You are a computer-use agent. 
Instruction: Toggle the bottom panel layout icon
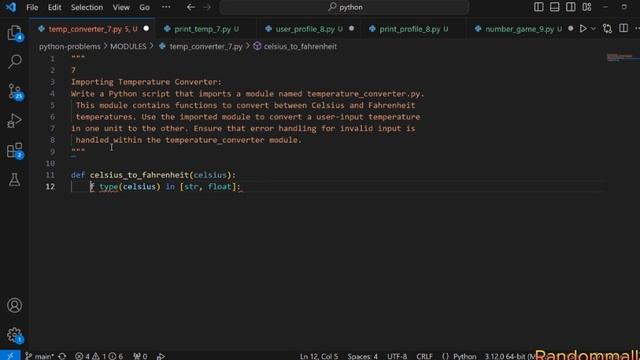coord(555,7)
